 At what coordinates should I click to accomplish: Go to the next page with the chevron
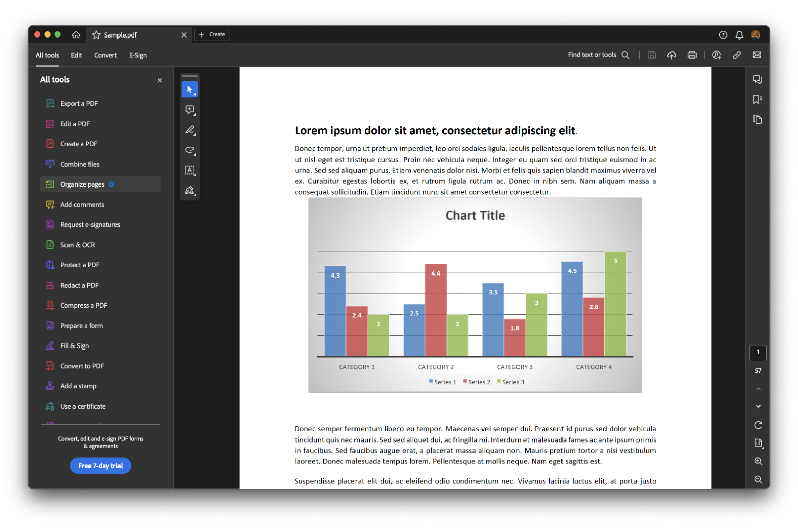(x=758, y=406)
